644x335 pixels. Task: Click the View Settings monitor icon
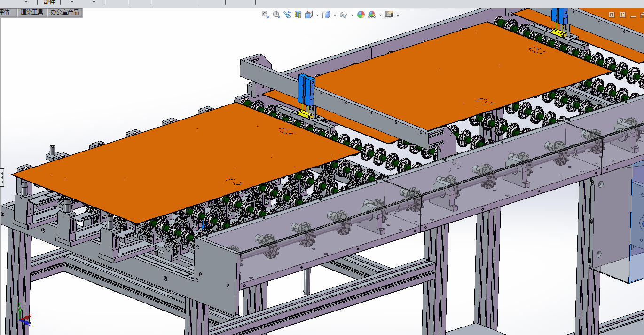(389, 15)
